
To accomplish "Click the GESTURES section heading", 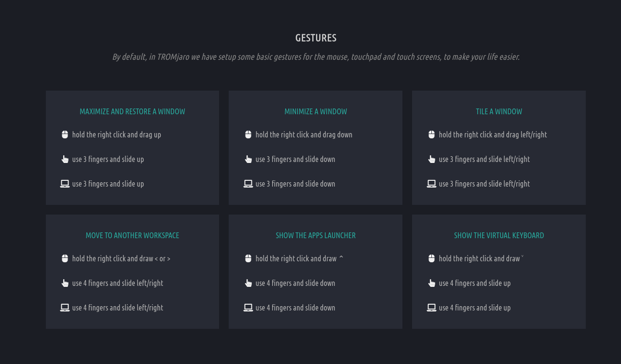I will [316, 38].
